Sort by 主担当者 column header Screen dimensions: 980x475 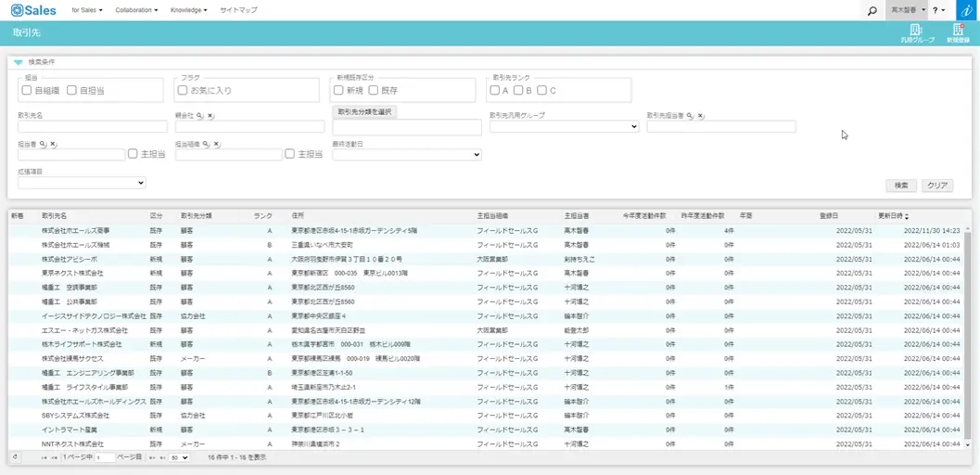577,215
